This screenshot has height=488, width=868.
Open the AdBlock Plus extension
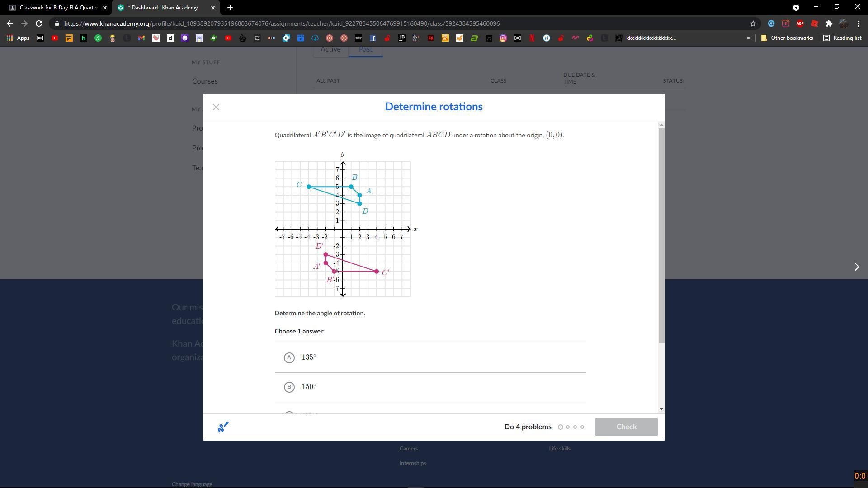[800, 23]
